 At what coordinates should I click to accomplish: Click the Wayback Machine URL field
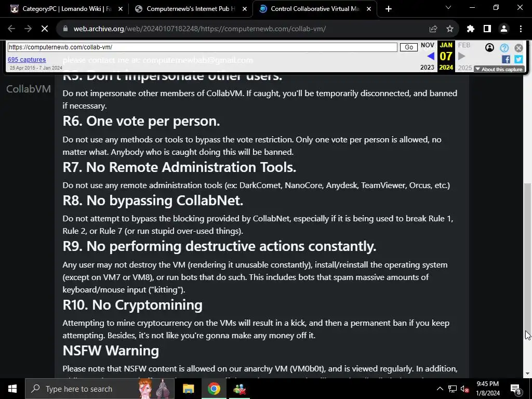point(202,47)
